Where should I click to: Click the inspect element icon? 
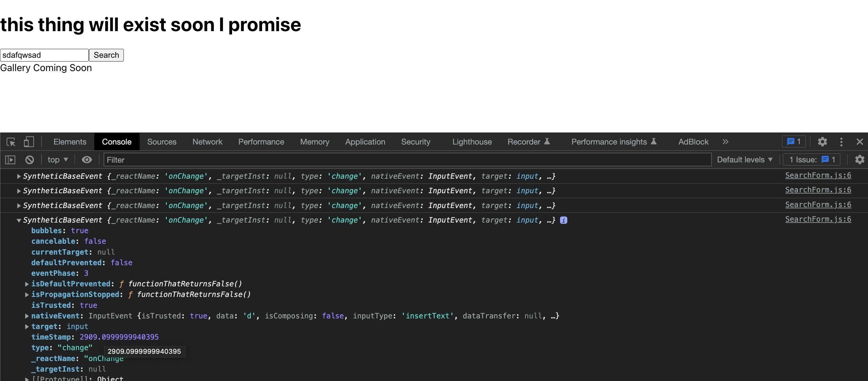pyautogui.click(x=11, y=141)
